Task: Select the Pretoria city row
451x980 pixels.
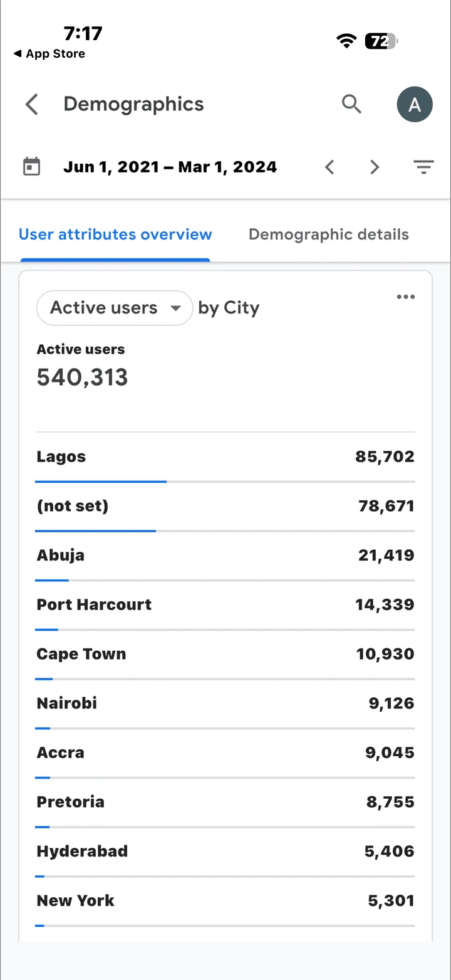Action: (225, 803)
